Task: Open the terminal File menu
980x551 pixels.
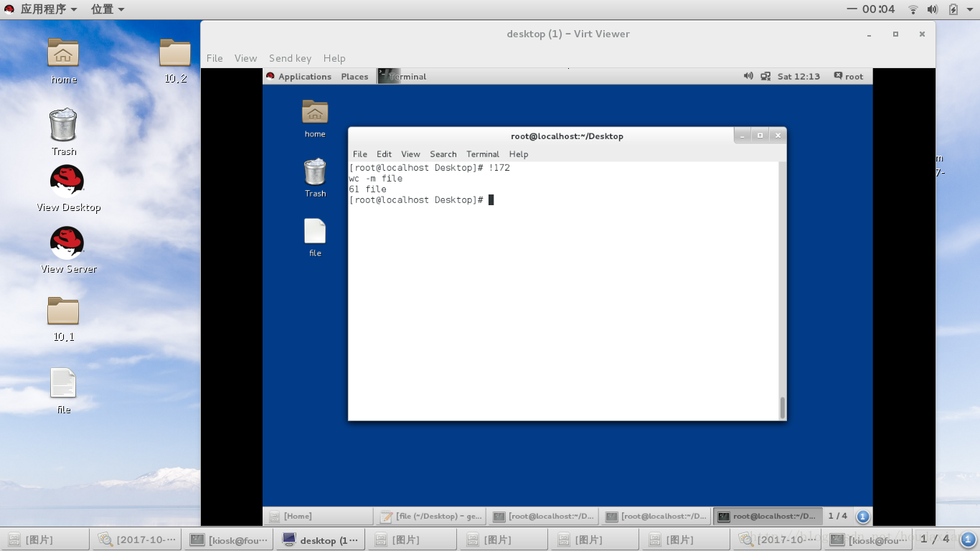Action: [x=360, y=154]
